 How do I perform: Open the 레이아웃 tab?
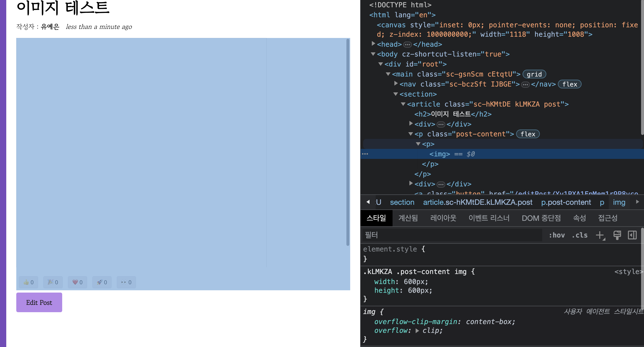pyautogui.click(x=443, y=218)
